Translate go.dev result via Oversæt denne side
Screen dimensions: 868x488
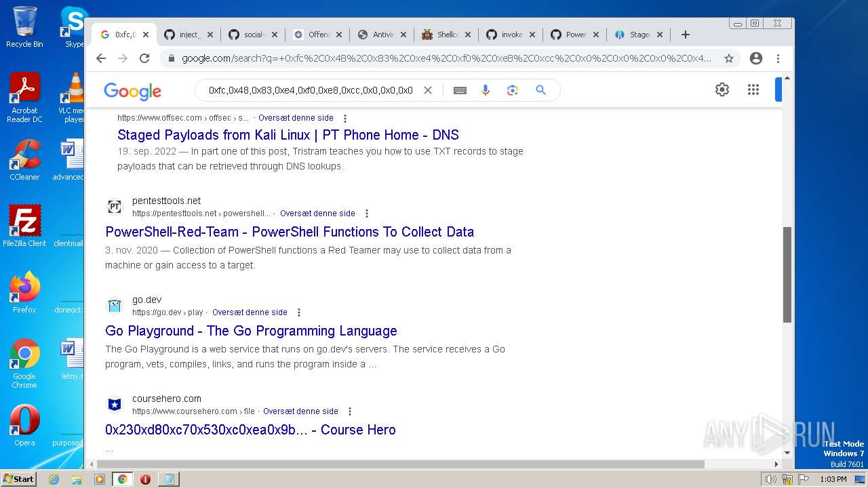[250, 312]
